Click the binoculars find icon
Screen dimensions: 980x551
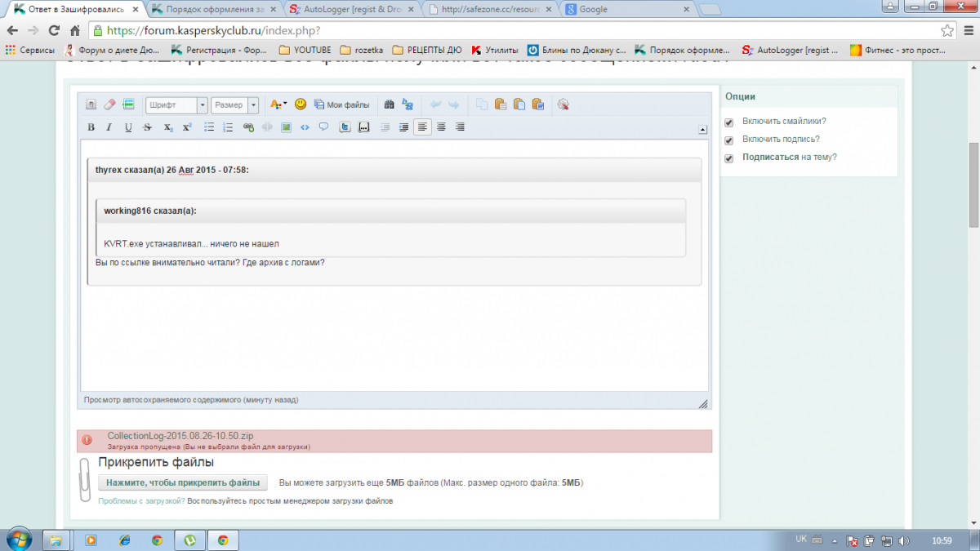[389, 104]
